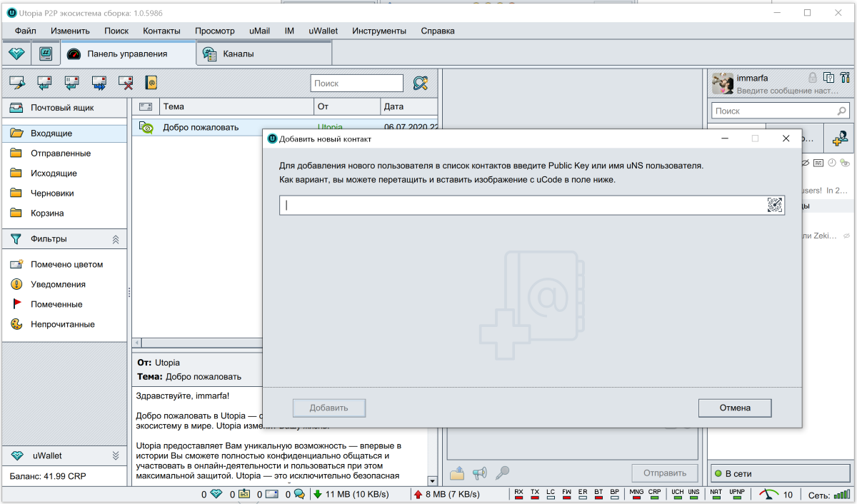
Task: Select the Уведомления filter
Action: [64, 284]
